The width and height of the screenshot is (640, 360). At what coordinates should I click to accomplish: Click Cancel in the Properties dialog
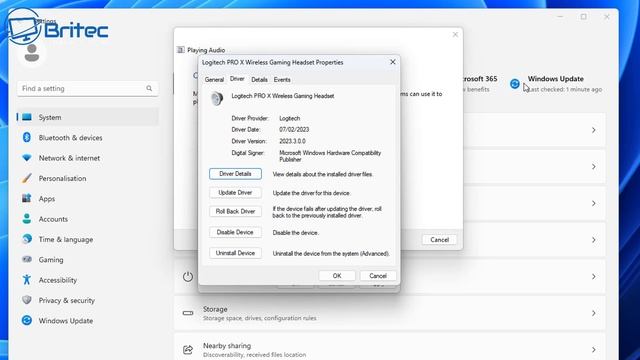(x=378, y=276)
